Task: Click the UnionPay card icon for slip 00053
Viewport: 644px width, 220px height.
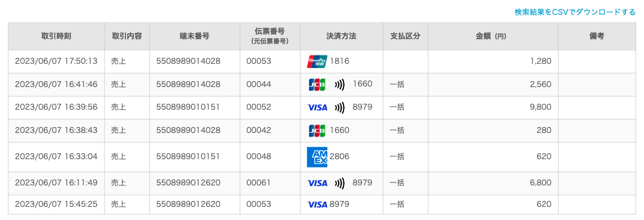Action: point(317,61)
